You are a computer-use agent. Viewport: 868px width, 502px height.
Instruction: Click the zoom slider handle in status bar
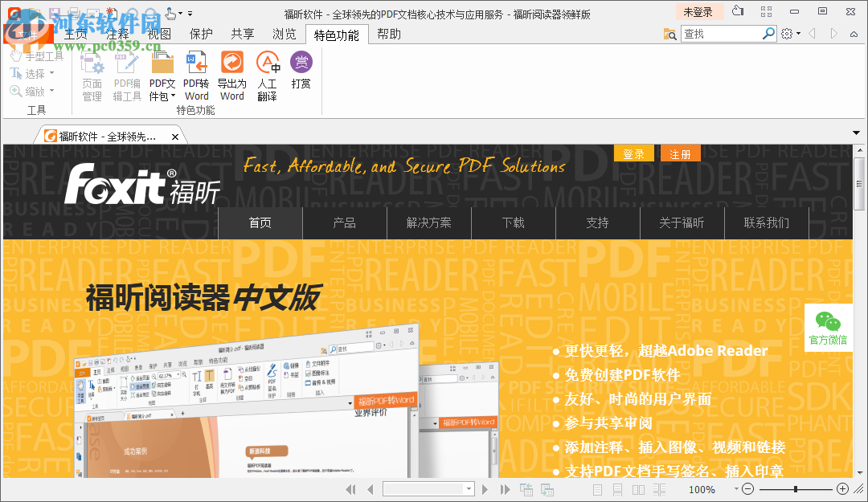[x=796, y=489]
